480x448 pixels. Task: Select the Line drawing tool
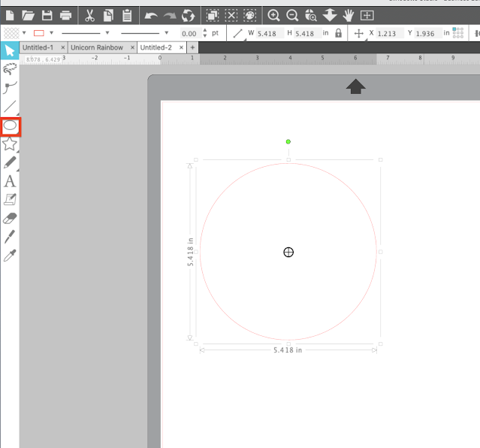click(x=10, y=106)
